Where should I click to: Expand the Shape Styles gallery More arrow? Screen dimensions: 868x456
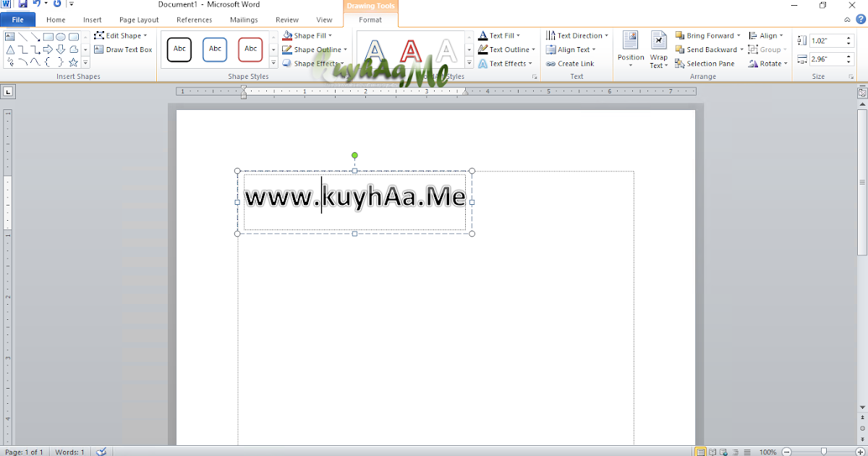pyautogui.click(x=273, y=64)
